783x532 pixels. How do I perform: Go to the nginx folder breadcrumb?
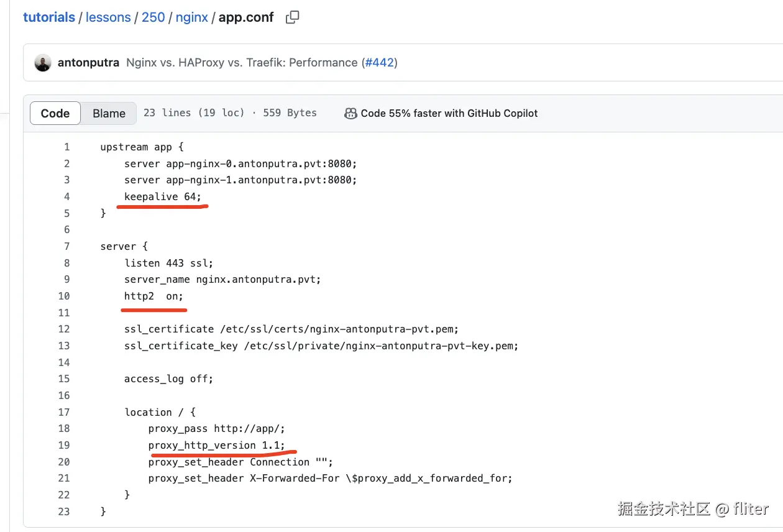pyautogui.click(x=191, y=17)
